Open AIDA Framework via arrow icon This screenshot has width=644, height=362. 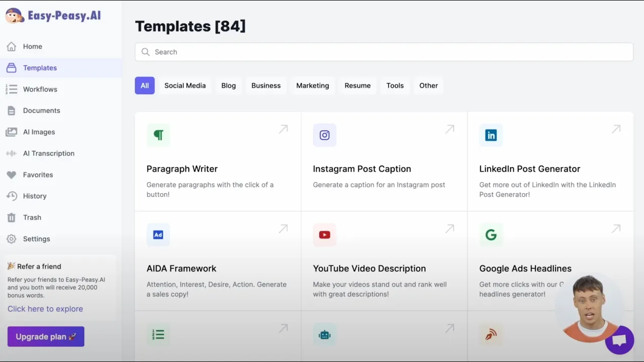284,229
